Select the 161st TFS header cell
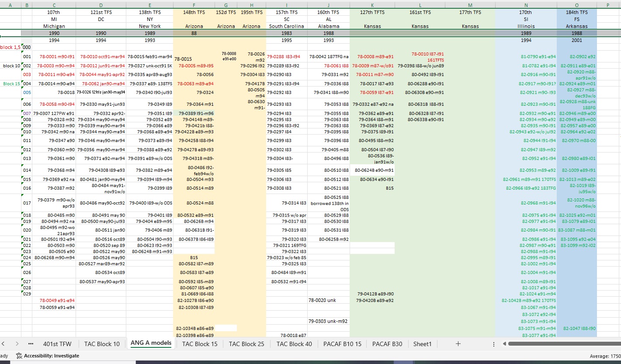The image size is (621, 364). click(x=420, y=12)
